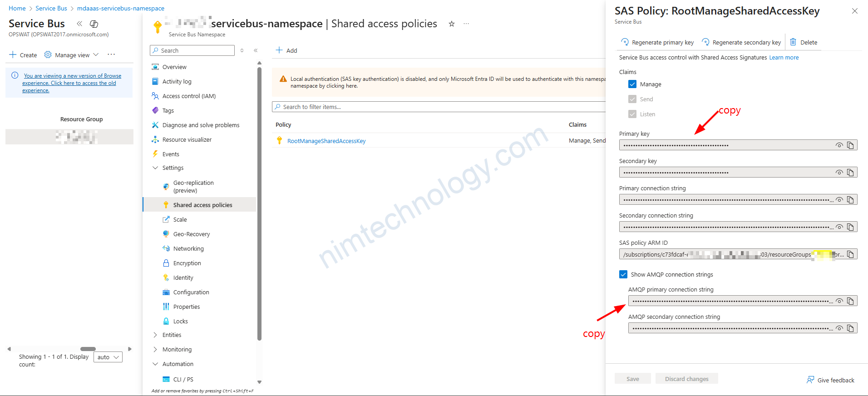Copy the SAS policy ARM ID
This screenshot has width=868, height=396.
pos(850,254)
